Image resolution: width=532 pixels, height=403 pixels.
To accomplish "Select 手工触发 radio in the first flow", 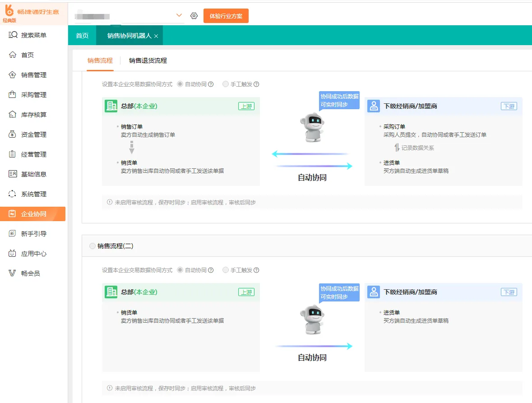I will pos(226,84).
